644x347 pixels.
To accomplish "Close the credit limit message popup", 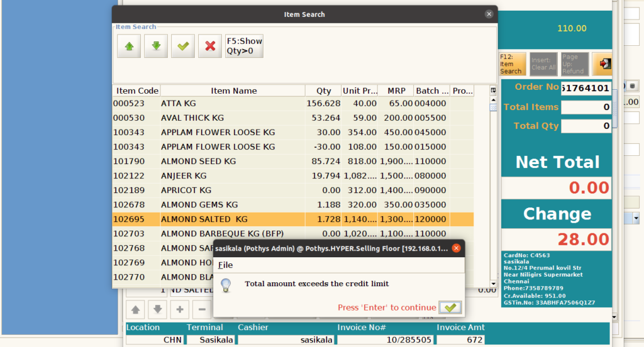I will tap(456, 248).
